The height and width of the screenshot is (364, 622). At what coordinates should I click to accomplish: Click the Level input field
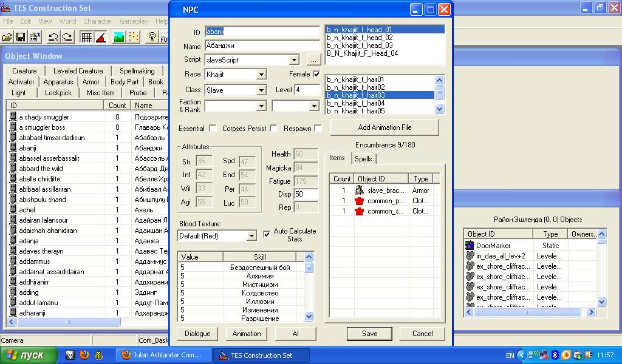(x=307, y=90)
